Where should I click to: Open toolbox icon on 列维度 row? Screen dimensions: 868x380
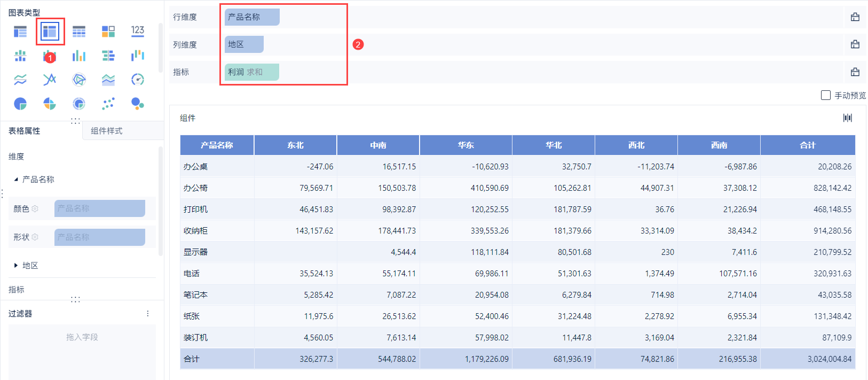click(x=855, y=44)
